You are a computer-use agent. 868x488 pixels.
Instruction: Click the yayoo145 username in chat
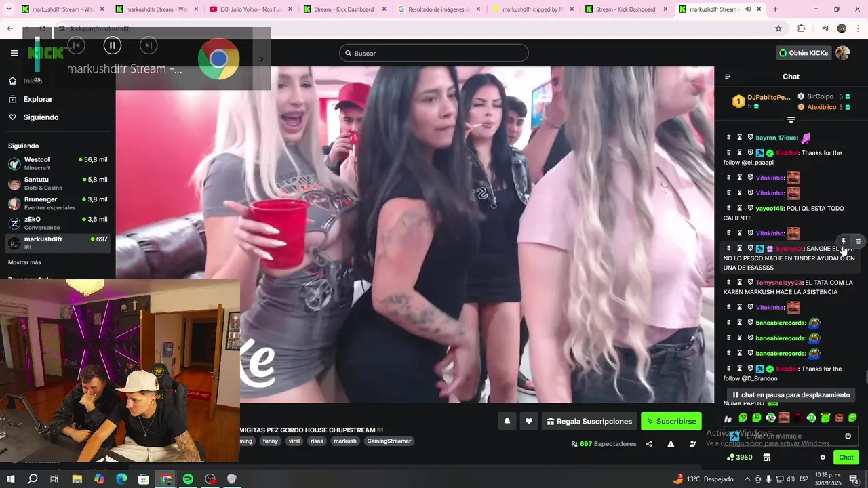769,209
